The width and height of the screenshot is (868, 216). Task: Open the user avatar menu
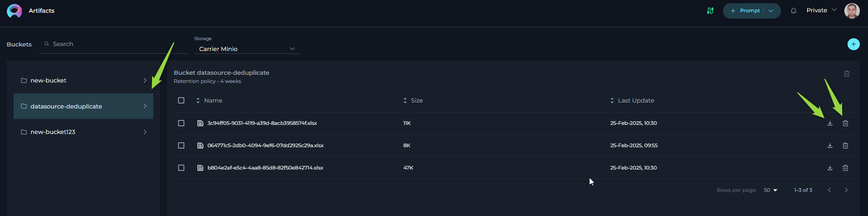852,11
